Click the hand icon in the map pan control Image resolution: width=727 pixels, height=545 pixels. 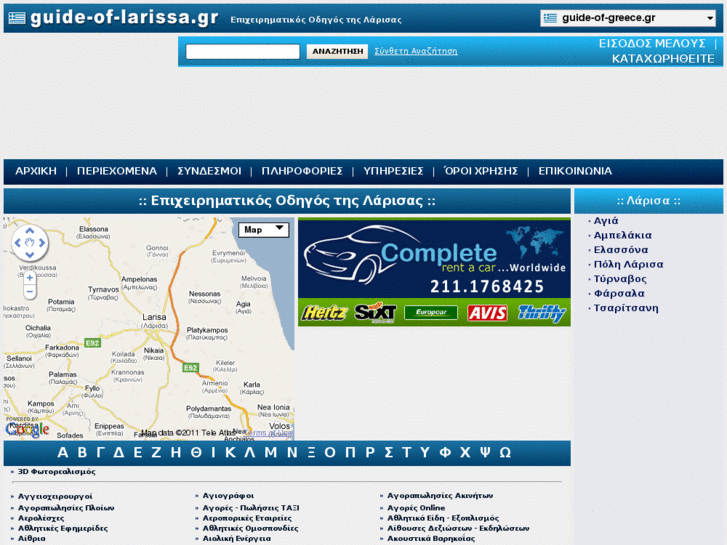pyautogui.click(x=30, y=243)
